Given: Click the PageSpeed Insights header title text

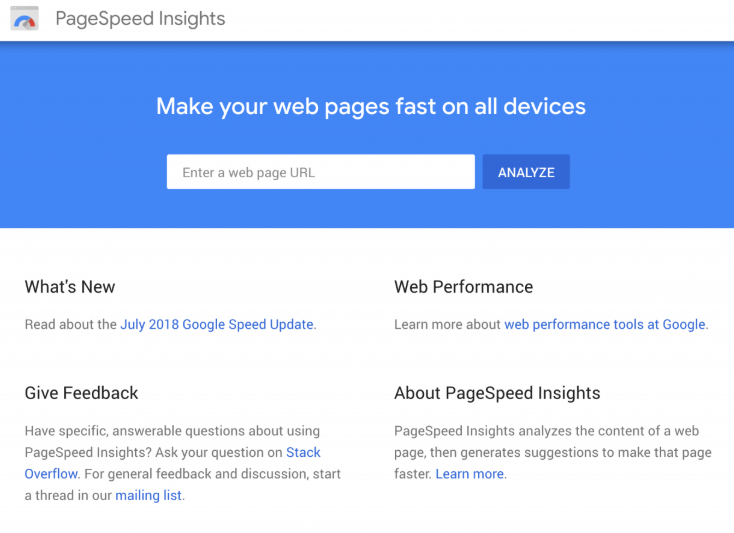Looking at the screenshot, I should (140, 19).
